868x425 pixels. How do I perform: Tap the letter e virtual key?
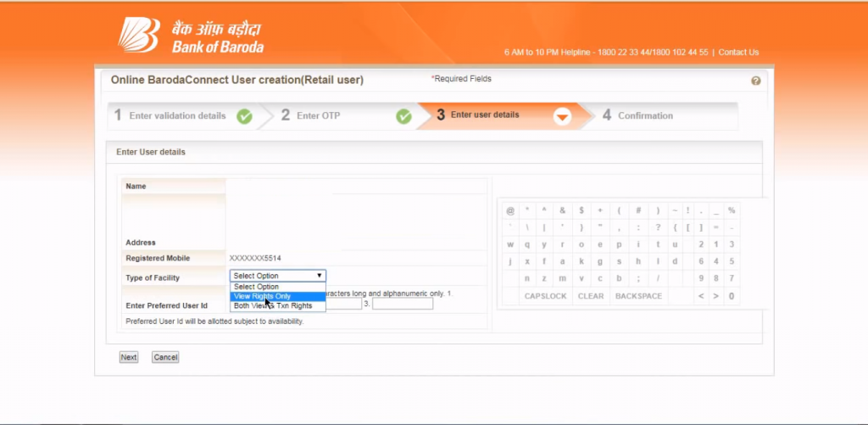click(x=600, y=244)
